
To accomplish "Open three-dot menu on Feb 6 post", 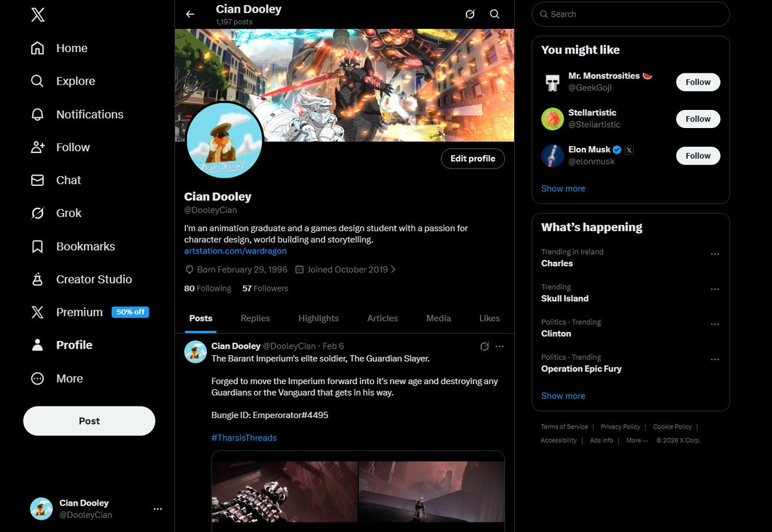I will (500, 346).
